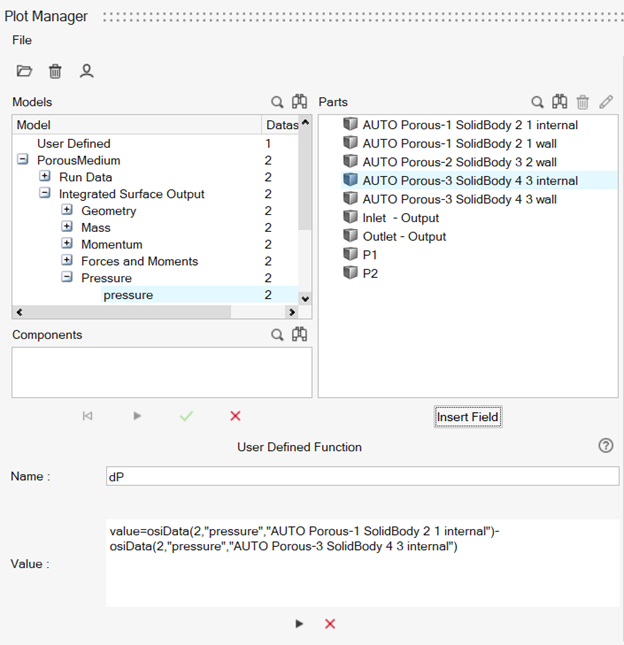Click the help question mark icon
The image size is (624, 645).
coord(605,446)
